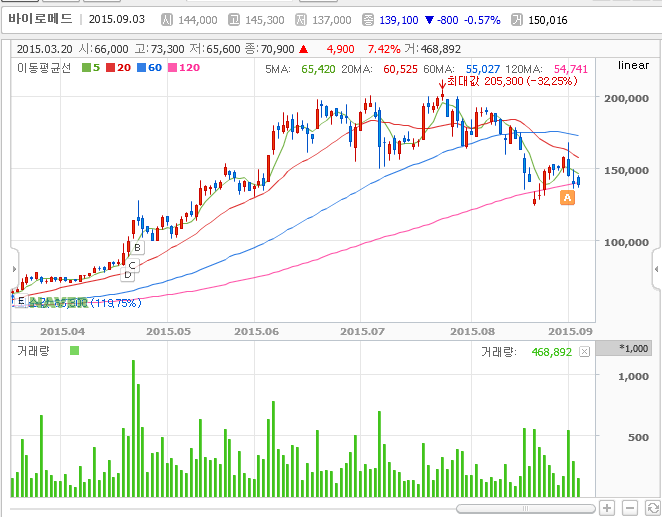Click the time range scrollbar handle
This screenshot has width=662, height=517.
(x=526, y=509)
